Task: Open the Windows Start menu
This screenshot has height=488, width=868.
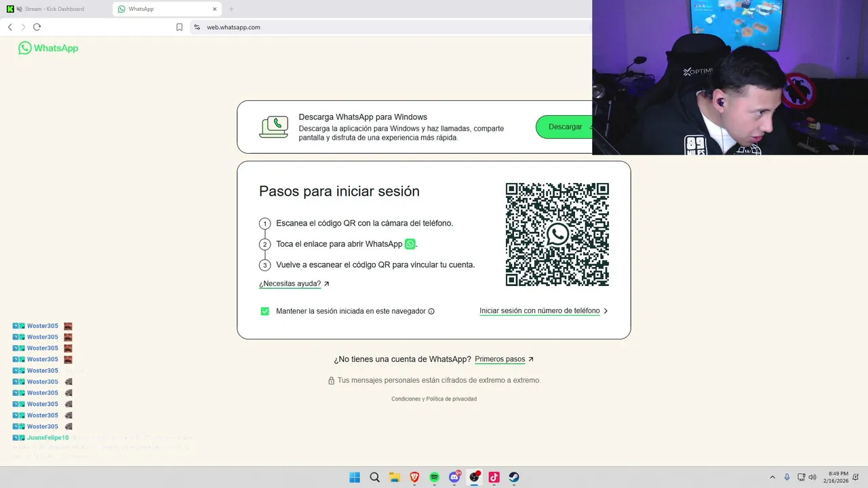Action: coord(355,477)
